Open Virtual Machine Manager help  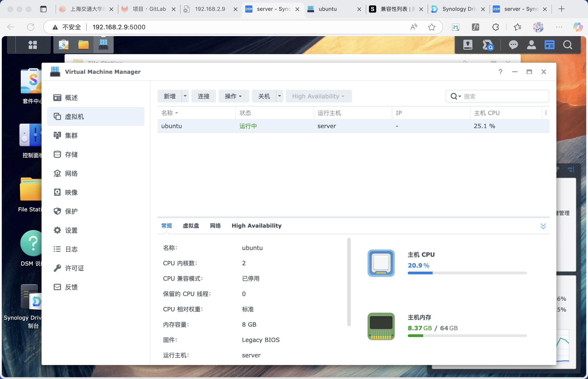(x=500, y=72)
